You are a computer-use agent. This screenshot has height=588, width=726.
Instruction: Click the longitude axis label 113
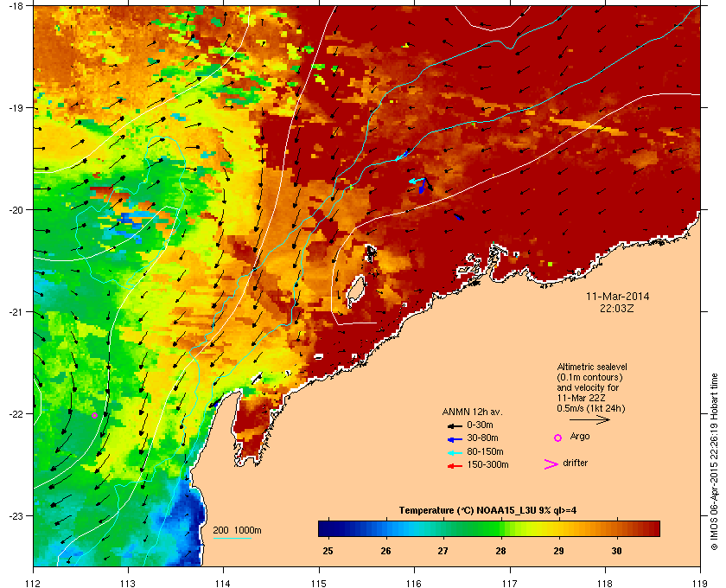(x=128, y=583)
